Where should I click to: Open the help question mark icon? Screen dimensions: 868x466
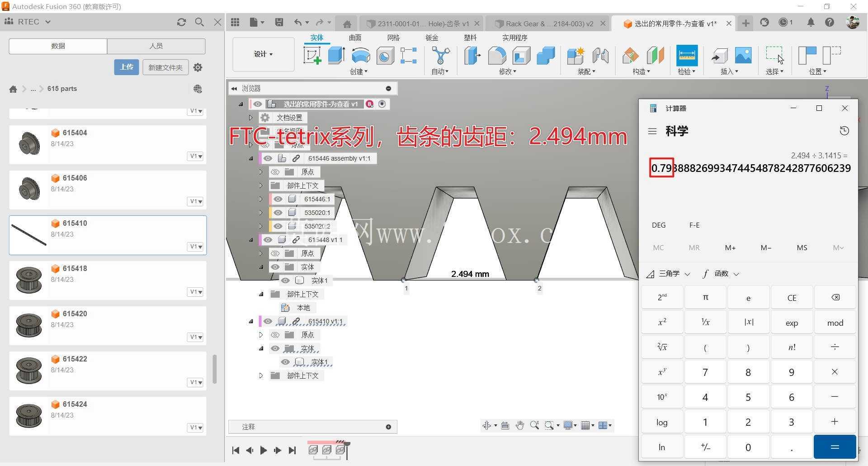click(829, 22)
